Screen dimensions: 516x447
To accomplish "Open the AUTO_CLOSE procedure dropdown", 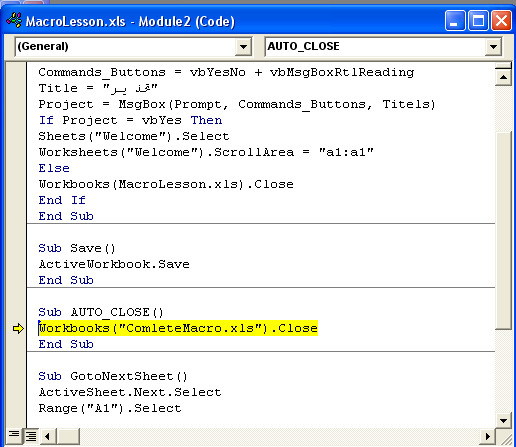I will pos(493,47).
